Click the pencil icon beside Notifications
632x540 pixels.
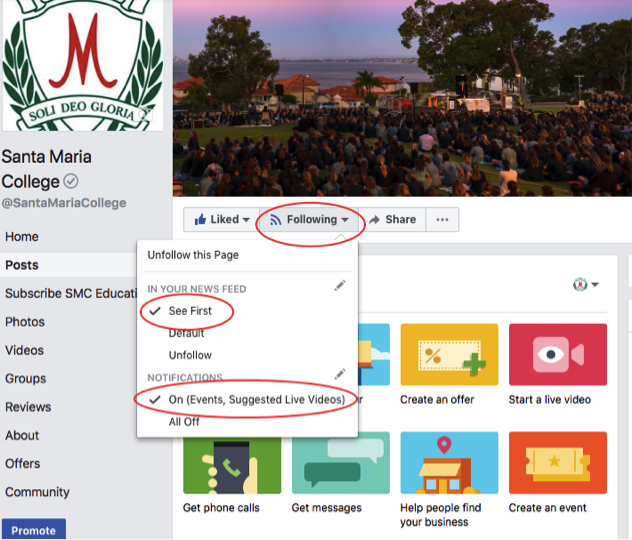340,374
